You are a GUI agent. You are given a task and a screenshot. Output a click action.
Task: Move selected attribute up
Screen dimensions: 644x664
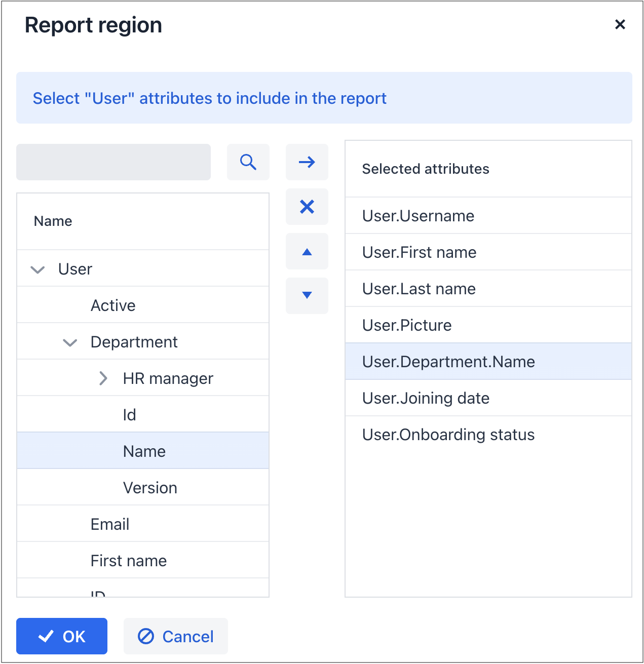pos(307,252)
